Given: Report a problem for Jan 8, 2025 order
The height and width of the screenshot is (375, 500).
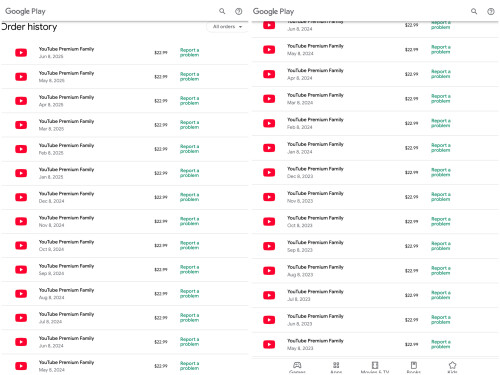Looking at the screenshot, I should 189,173.
